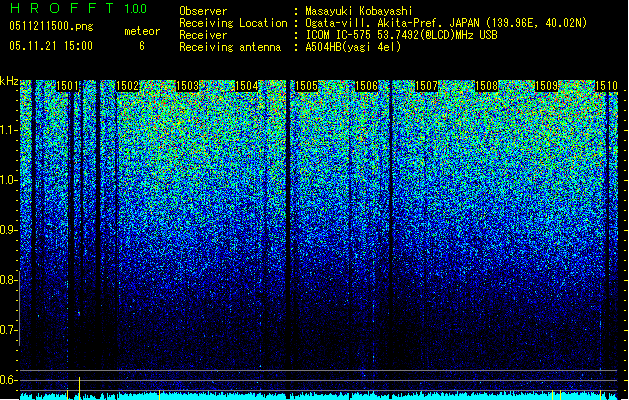Click the Ogata-vill. Akita-Pref. JAPAN location text
This screenshot has width=629, height=400.
[446, 23]
